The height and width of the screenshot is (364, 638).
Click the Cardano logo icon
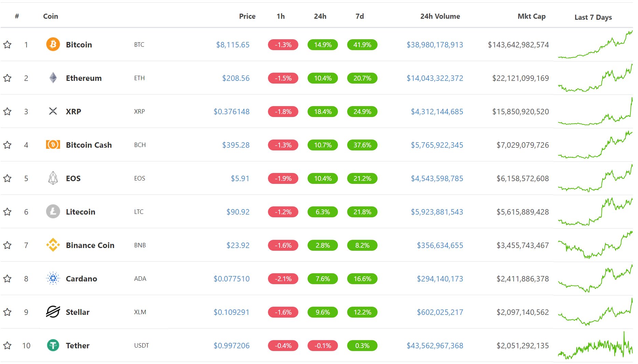tap(53, 278)
